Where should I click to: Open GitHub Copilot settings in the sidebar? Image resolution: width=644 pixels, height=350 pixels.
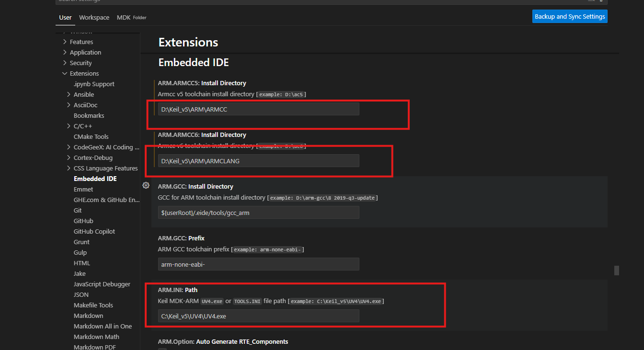pos(94,231)
